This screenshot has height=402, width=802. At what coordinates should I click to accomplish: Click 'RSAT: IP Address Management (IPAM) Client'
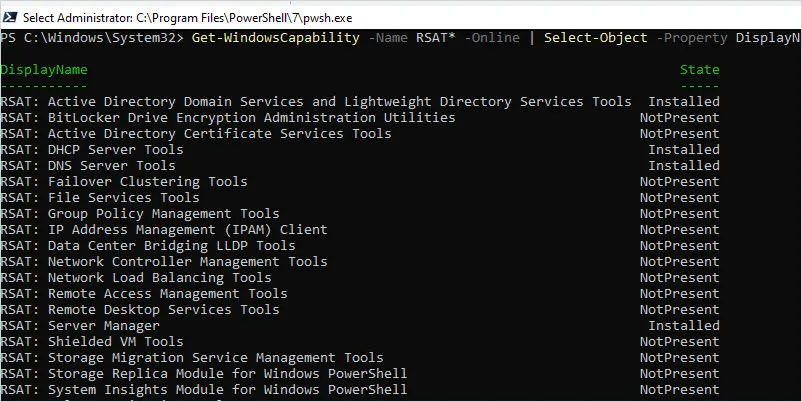tap(164, 230)
